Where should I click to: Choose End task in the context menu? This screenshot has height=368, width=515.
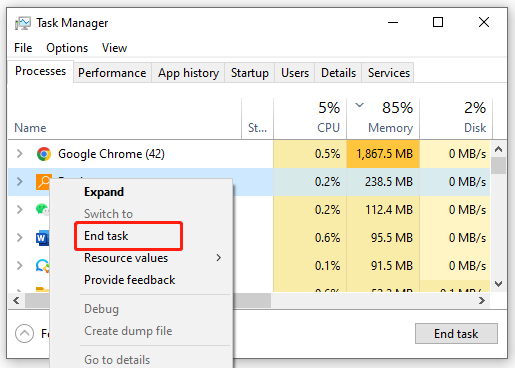tap(106, 236)
